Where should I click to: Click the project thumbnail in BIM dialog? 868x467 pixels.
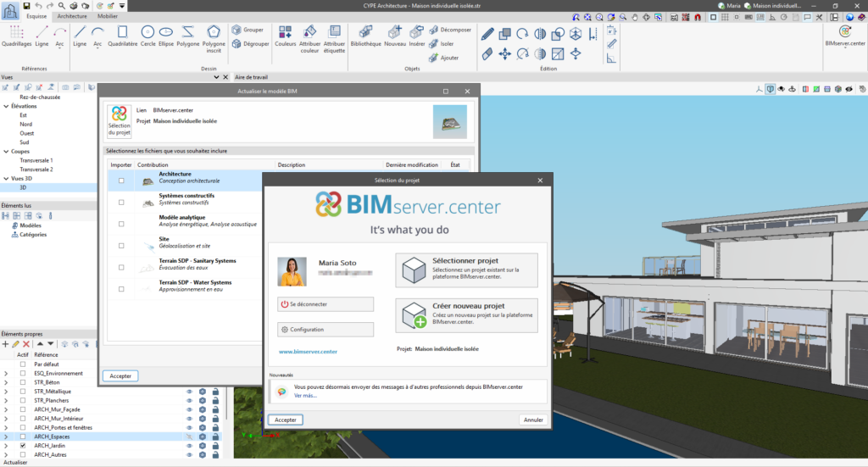(450, 122)
